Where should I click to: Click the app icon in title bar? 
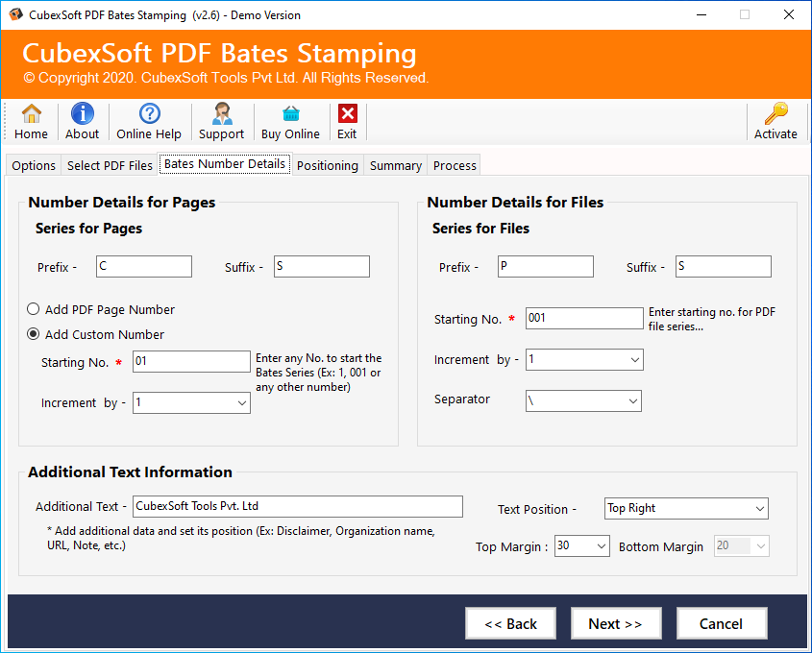pyautogui.click(x=13, y=14)
